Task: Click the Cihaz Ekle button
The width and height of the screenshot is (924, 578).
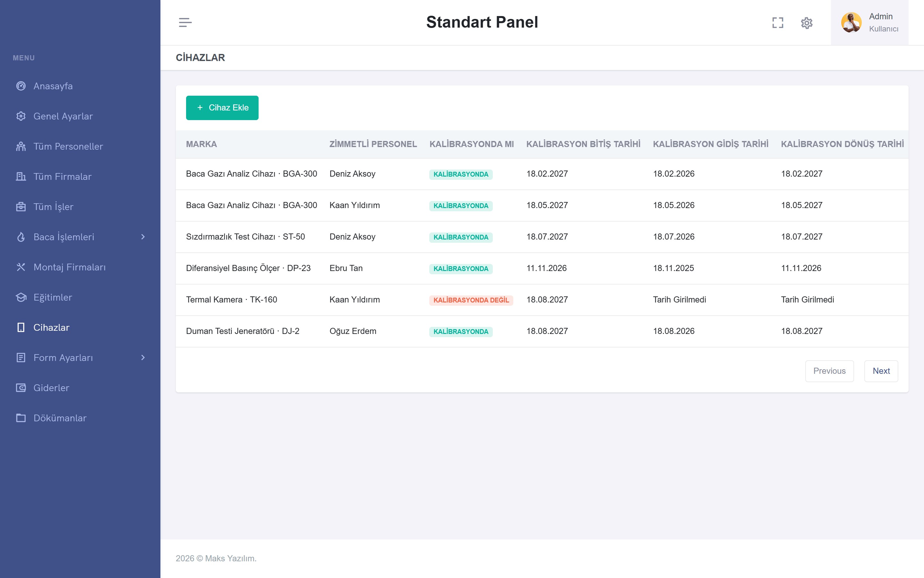Action: pos(222,108)
